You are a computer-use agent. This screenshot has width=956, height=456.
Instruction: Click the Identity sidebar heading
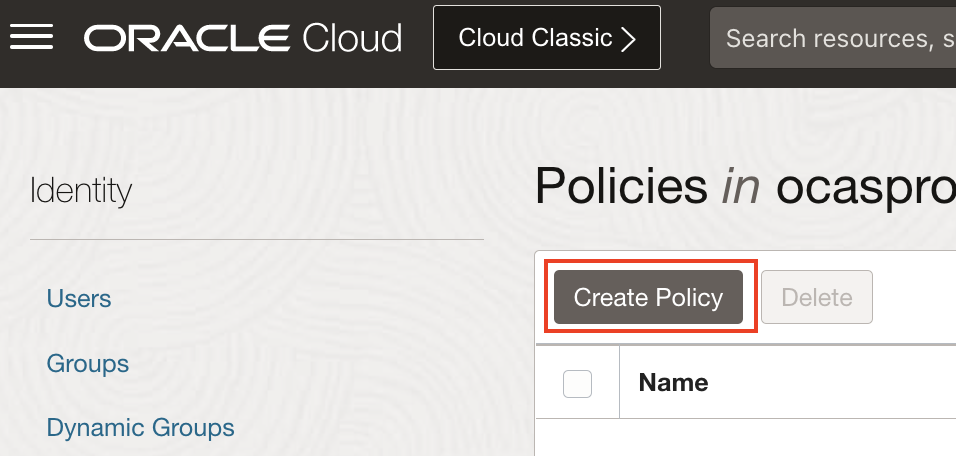pyautogui.click(x=80, y=191)
